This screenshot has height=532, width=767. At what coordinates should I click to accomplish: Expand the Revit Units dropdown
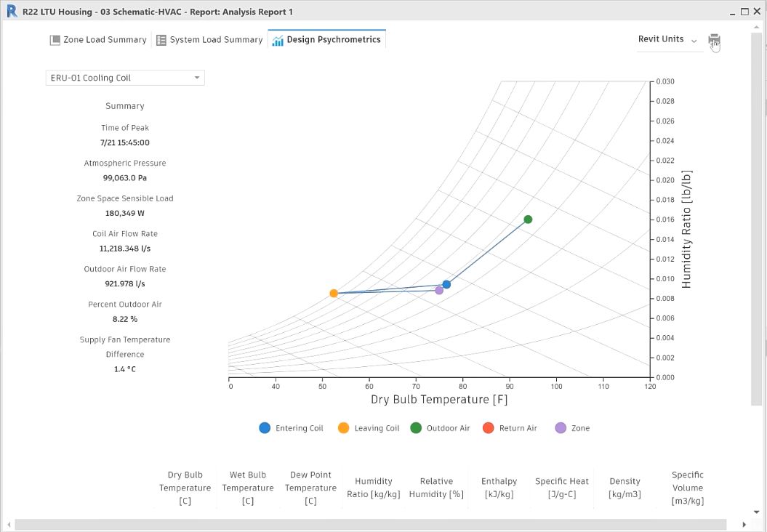(667, 39)
